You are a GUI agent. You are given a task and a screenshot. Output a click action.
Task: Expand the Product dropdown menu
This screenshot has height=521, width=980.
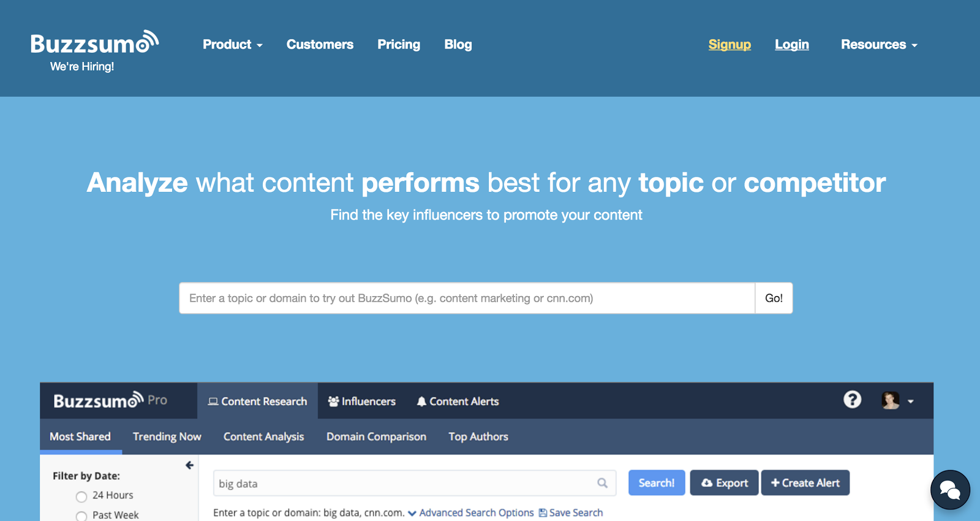point(233,45)
